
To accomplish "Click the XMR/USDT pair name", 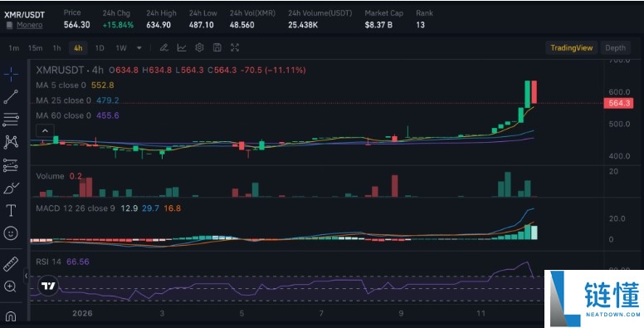I will (x=25, y=15).
